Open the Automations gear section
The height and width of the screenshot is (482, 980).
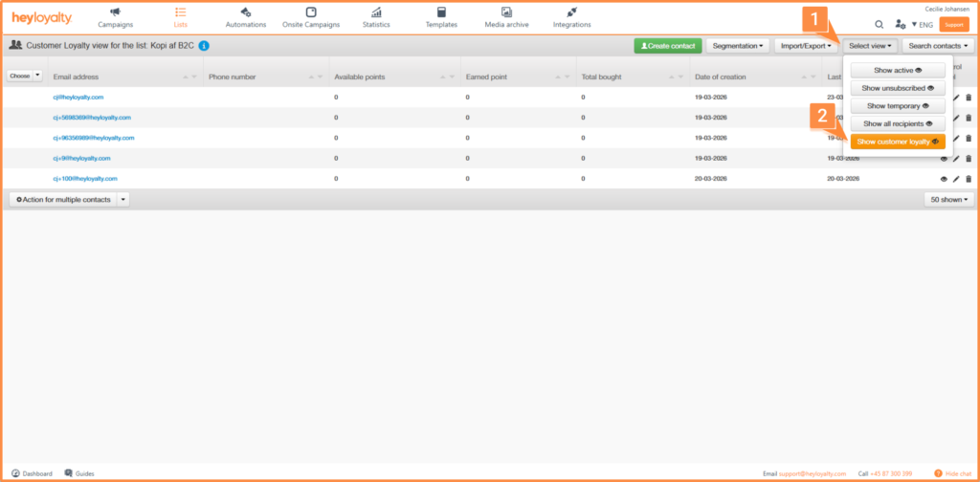(x=246, y=17)
